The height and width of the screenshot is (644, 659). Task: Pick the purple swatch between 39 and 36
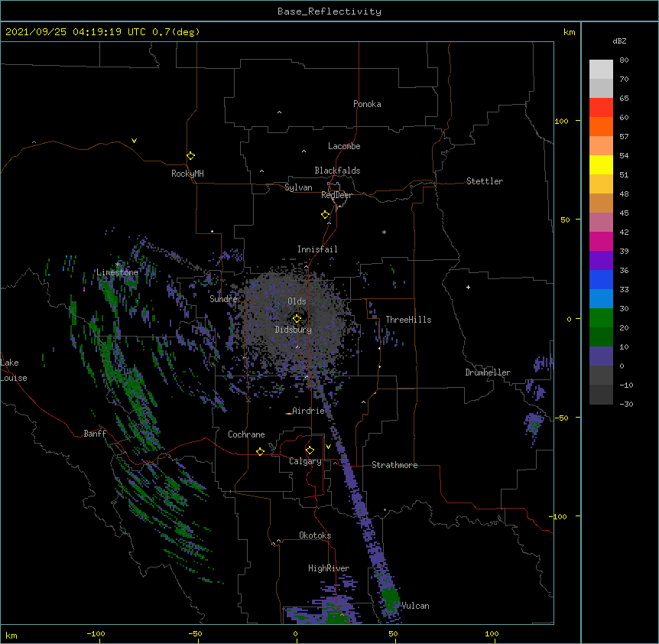pyautogui.click(x=601, y=260)
